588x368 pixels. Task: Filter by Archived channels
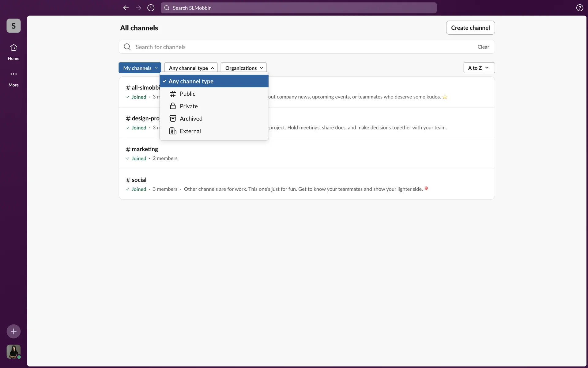(x=191, y=119)
